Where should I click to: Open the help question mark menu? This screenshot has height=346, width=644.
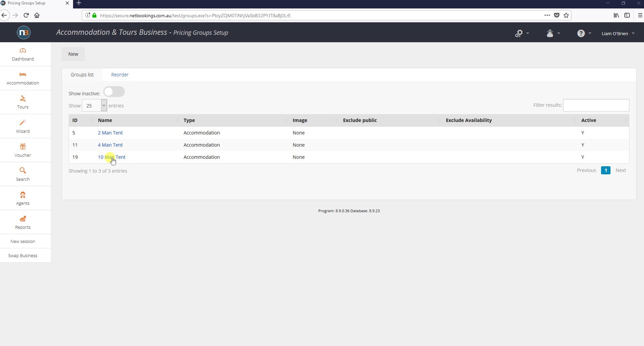(584, 33)
